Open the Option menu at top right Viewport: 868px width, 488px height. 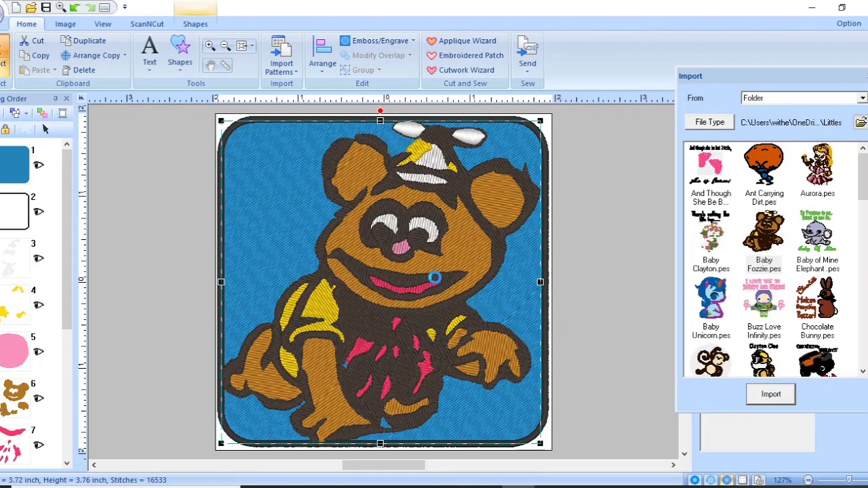point(848,24)
